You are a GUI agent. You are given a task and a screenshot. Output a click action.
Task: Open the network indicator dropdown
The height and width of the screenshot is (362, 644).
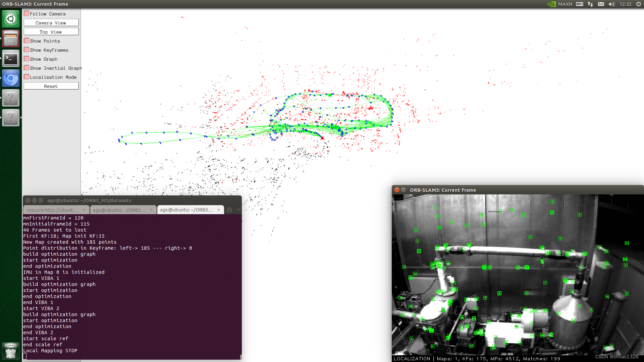[x=590, y=4]
